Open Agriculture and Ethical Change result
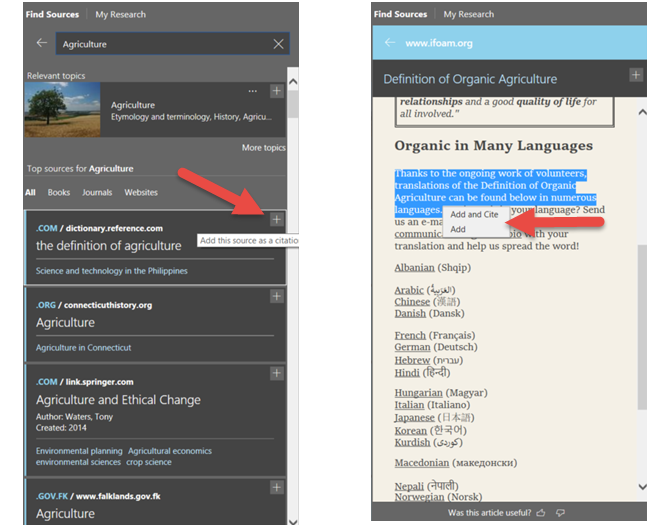Image resolution: width=670 pixels, height=525 pixels. (118, 400)
